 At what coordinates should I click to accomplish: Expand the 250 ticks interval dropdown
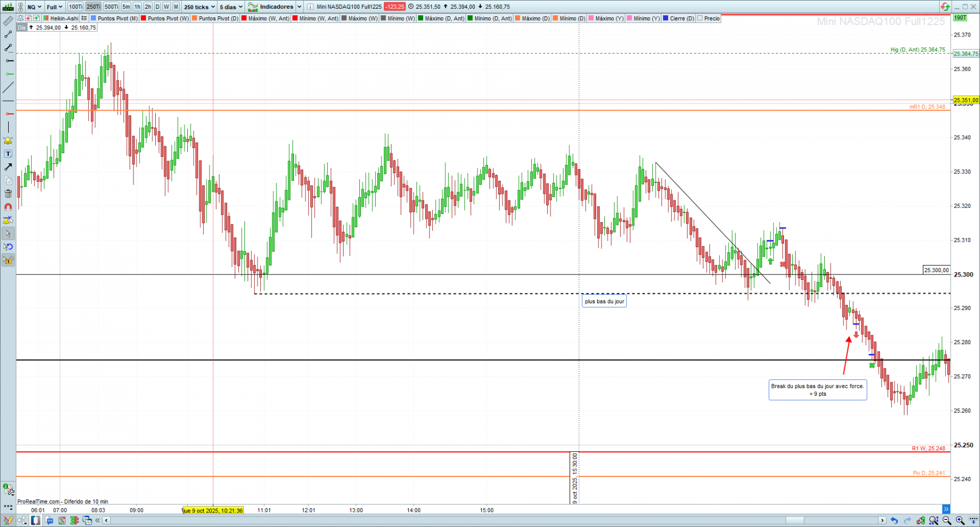[x=199, y=7]
